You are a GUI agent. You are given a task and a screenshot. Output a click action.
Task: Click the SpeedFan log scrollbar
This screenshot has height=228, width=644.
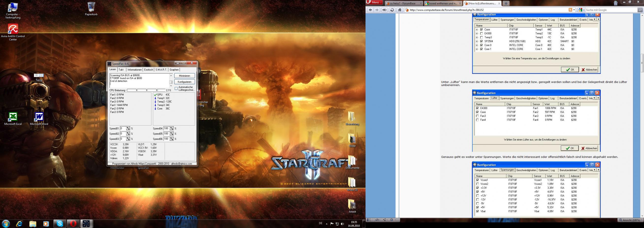coord(171,80)
